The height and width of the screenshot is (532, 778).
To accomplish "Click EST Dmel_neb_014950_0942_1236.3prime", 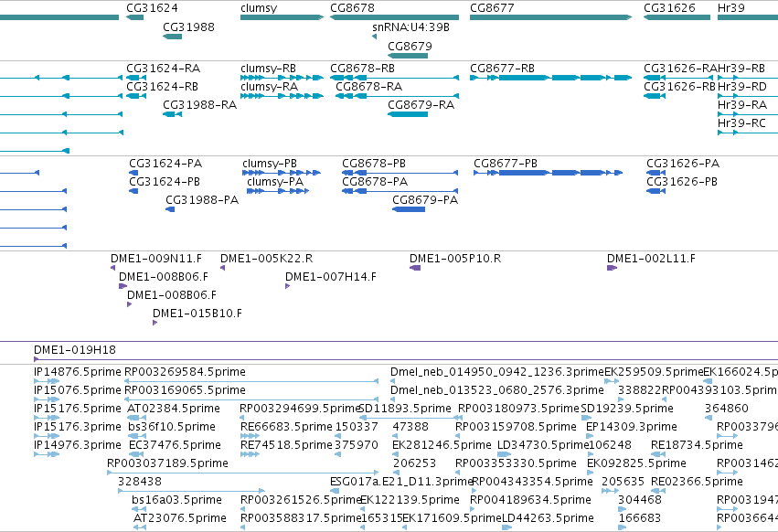I will coord(393,381).
